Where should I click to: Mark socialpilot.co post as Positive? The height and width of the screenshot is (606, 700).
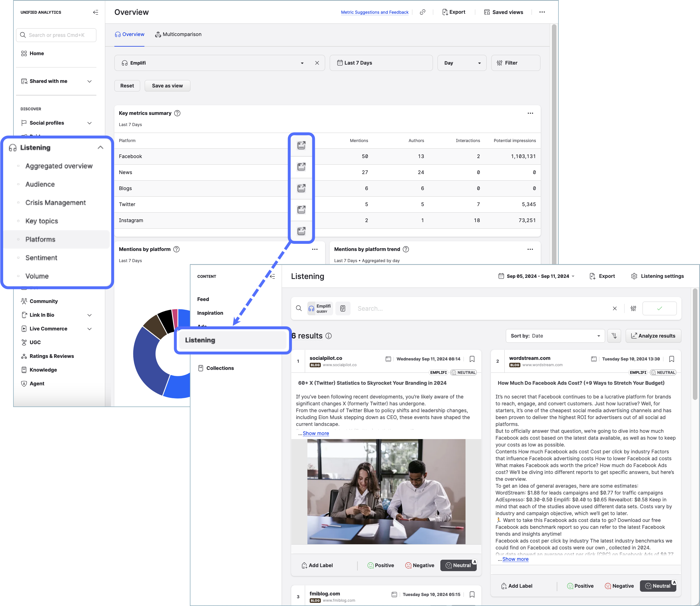point(381,565)
